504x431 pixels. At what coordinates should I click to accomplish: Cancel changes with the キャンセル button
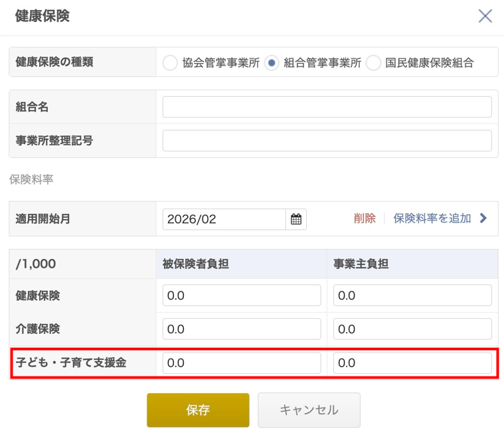[x=309, y=410]
